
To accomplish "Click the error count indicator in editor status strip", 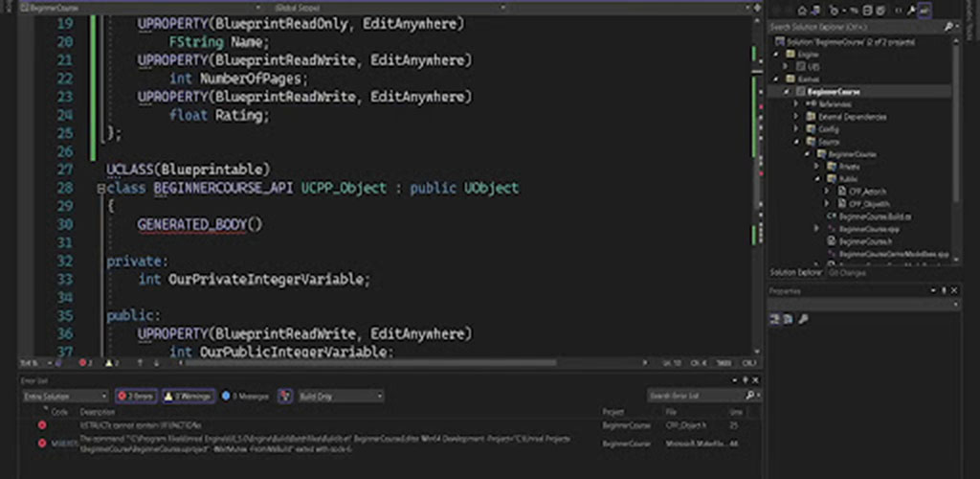I will pyautogui.click(x=85, y=363).
